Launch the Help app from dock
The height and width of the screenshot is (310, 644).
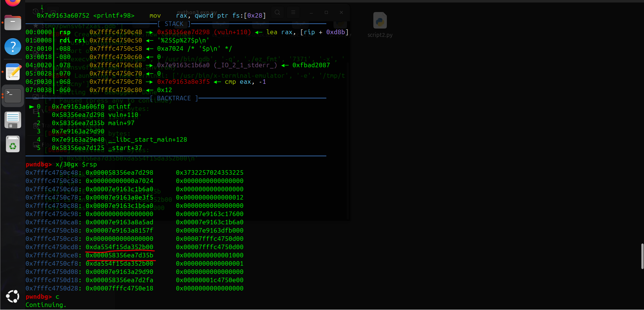13,47
